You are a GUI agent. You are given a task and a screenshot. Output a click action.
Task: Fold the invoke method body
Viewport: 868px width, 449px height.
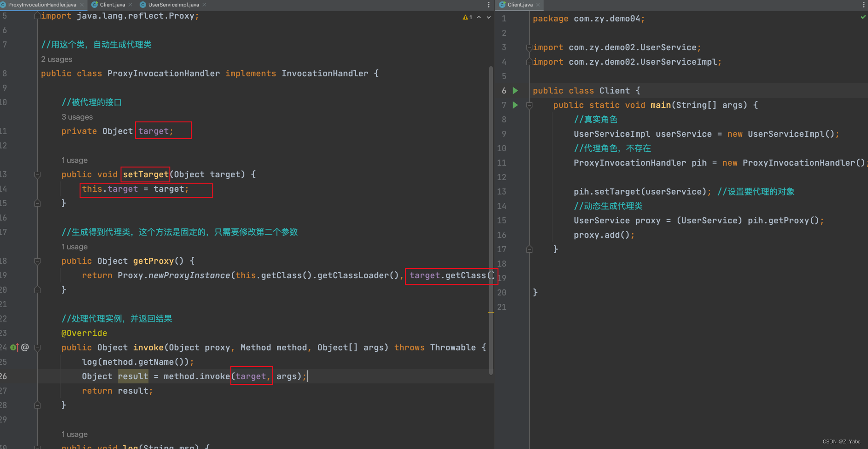(37, 348)
